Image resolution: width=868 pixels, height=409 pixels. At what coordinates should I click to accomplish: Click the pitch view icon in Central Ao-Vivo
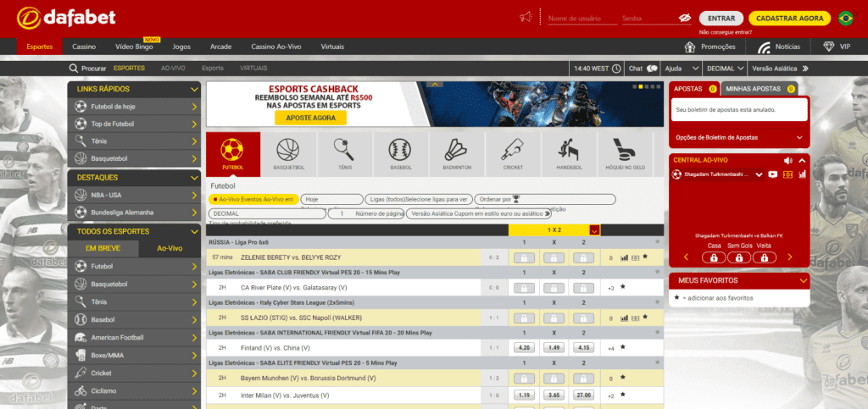(787, 174)
